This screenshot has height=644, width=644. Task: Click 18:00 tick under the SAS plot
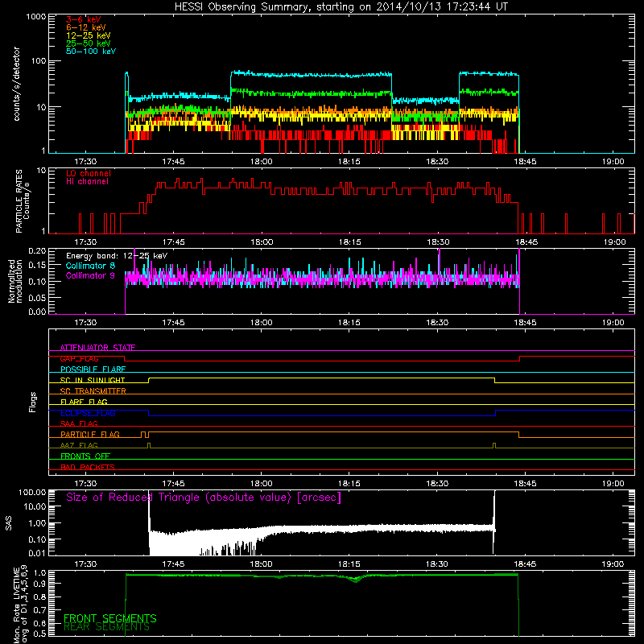click(261, 564)
